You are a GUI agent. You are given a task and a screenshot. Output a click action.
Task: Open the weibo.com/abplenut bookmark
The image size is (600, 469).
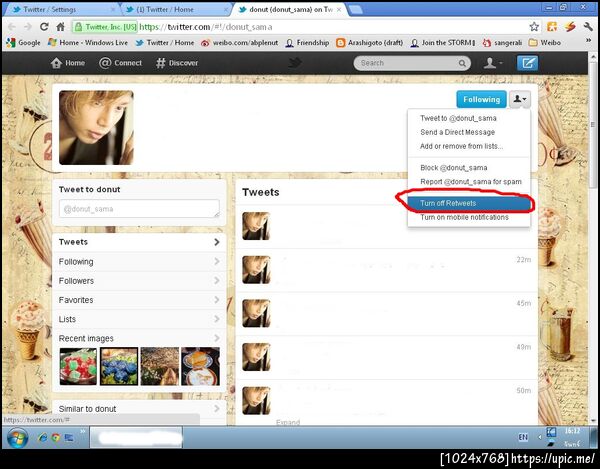(240, 42)
